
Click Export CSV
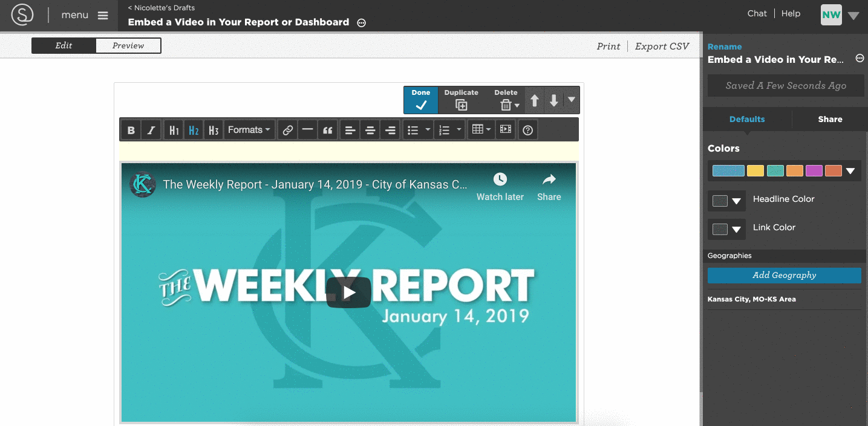662,46
